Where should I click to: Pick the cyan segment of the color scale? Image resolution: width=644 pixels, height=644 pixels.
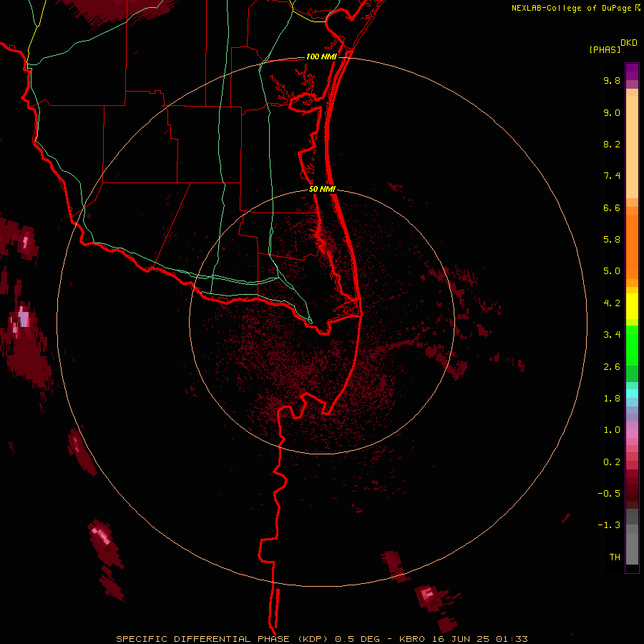click(632, 394)
